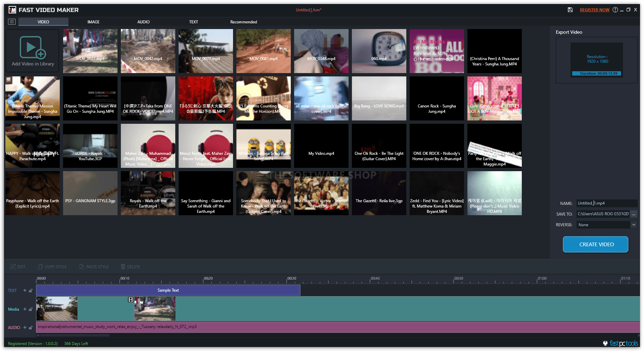Select the Minions - Banana Song thumbnail
Screen dimensions: 644x351
tap(263, 146)
